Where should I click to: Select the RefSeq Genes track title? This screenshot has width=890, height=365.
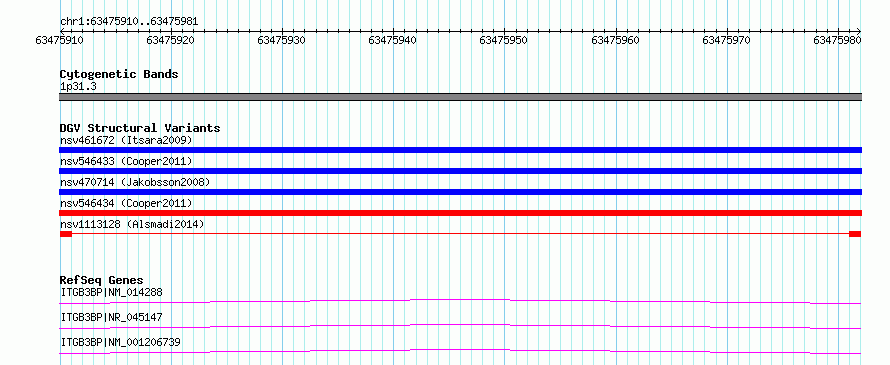click(101, 280)
